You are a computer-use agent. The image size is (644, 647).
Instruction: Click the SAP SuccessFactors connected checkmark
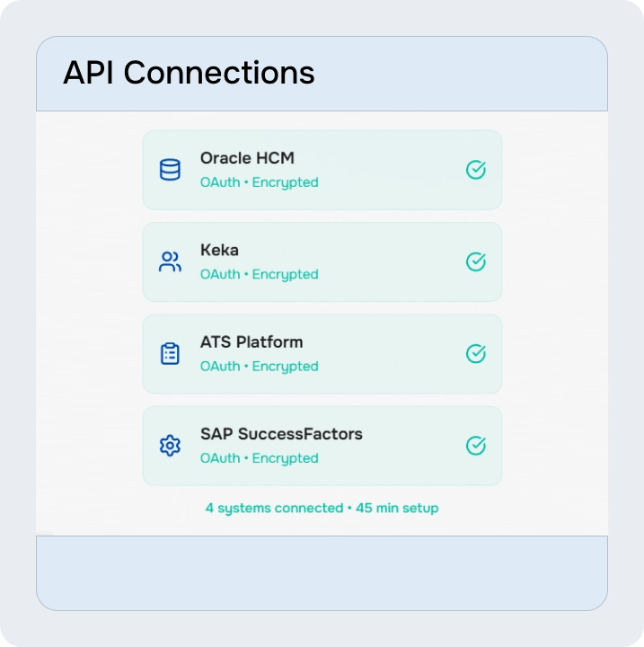point(476,446)
